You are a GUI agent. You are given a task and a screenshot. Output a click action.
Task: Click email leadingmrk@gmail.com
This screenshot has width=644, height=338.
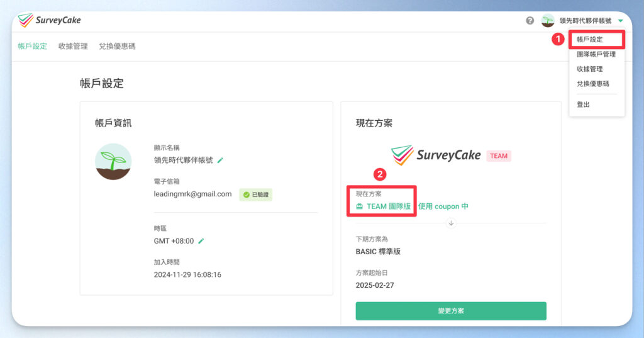[x=192, y=194]
